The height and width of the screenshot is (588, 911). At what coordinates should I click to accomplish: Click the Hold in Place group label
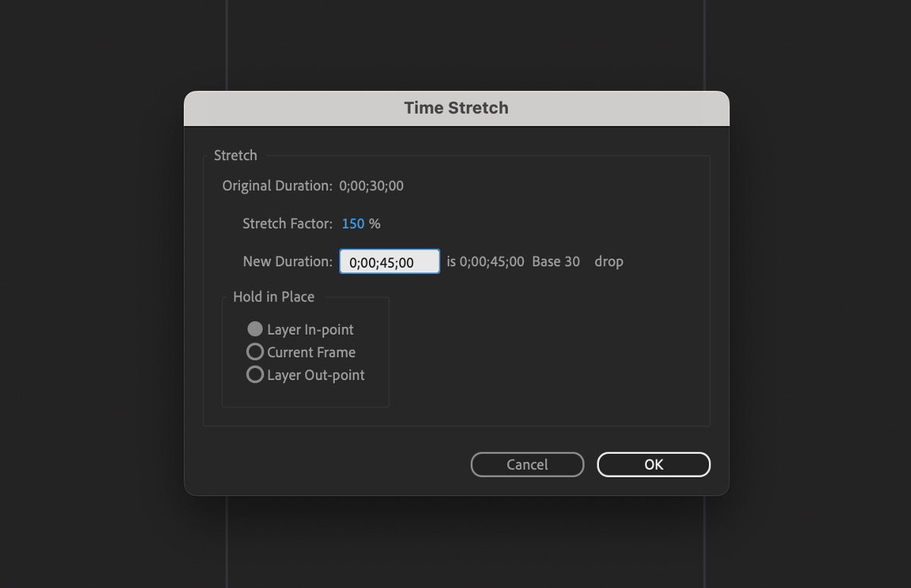pos(273,297)
